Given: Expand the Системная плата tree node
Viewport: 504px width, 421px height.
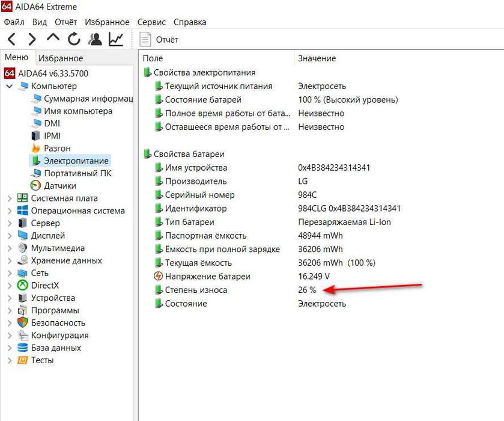Looking at the screenshot, I should [9, 198].
